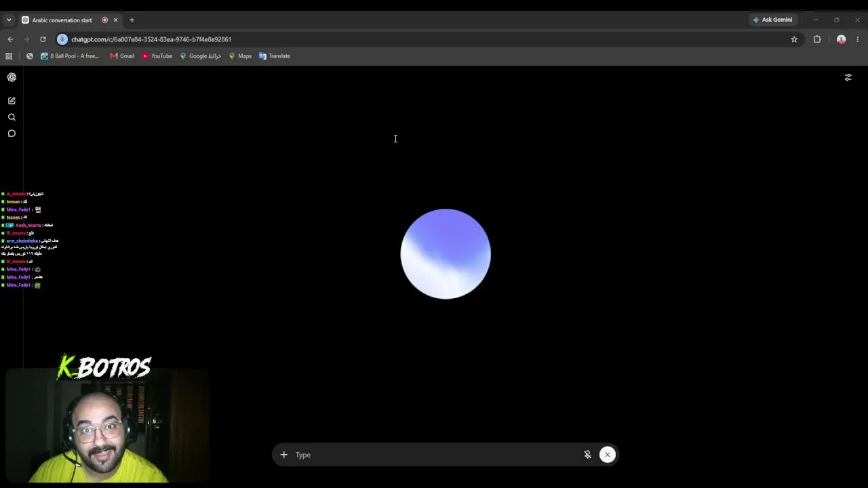Close the Arabic conversation start tab

pyautogui.click(x=115, y=20)
